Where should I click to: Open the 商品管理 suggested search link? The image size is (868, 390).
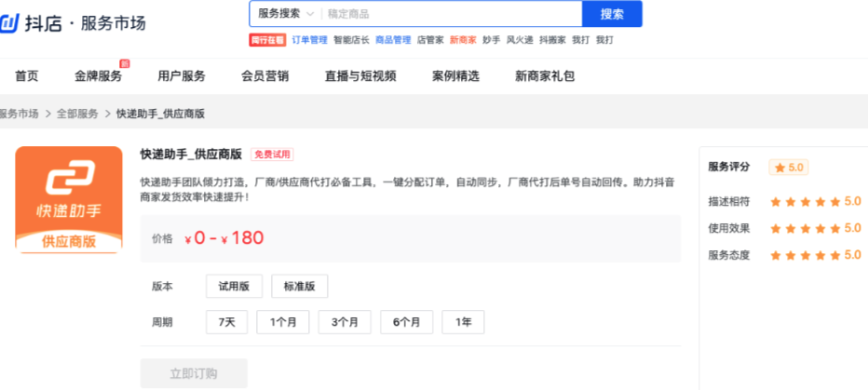point(393,40)
